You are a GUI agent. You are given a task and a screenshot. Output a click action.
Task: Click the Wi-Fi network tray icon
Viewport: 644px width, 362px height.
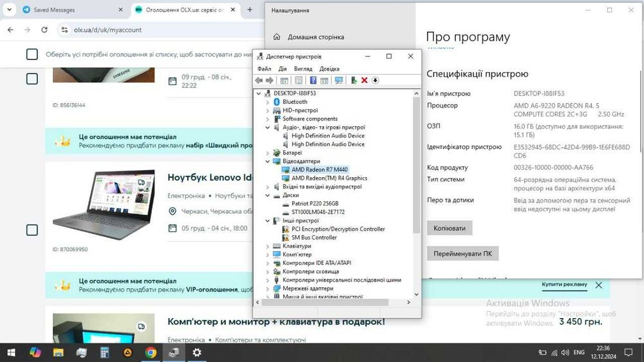click(554, 352)
